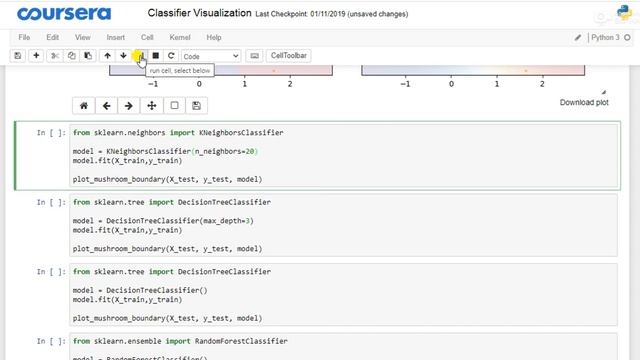
Task: Select DecisionTreeClassifier() cell via its In [ ] prompt
Action: click(x=51, y=271)
